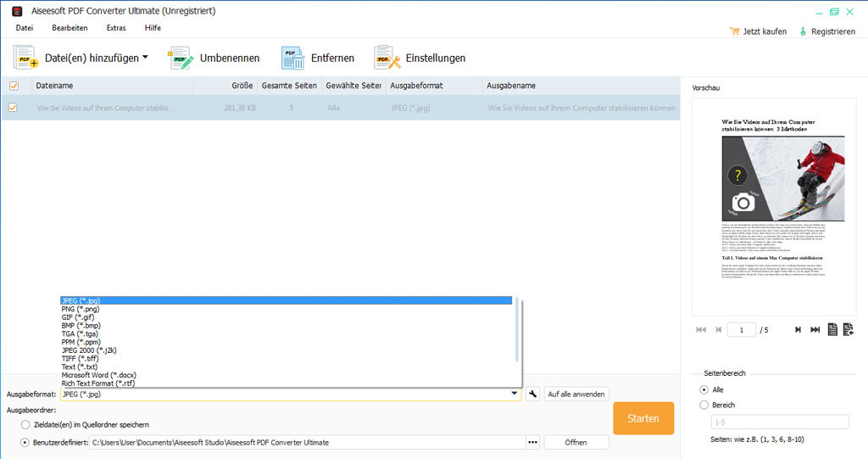Screen dimensions: 868x459
Task: Click the Öffnen folder button
Action: tap(576, 442)
